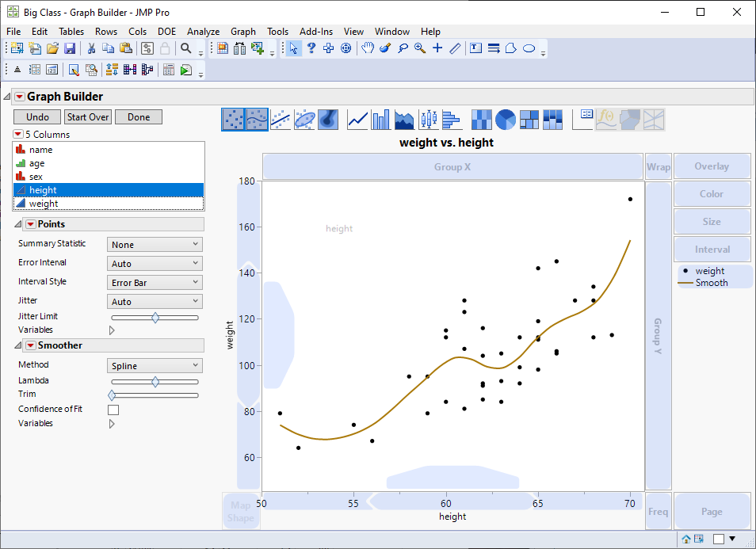Image resolution: width=756 pixels, height=549 pixels.
Task: Open the DOE menu
Action: click(x=166, y=32)
